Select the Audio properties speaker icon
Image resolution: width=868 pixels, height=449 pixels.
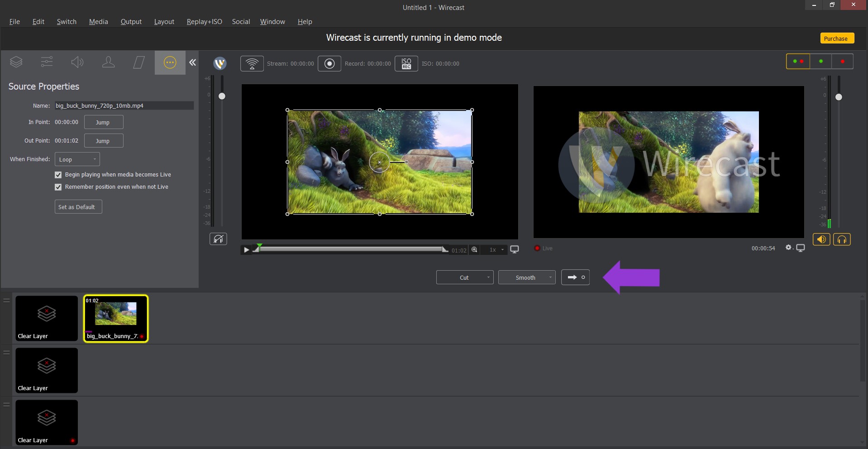[x=77, y=62]
